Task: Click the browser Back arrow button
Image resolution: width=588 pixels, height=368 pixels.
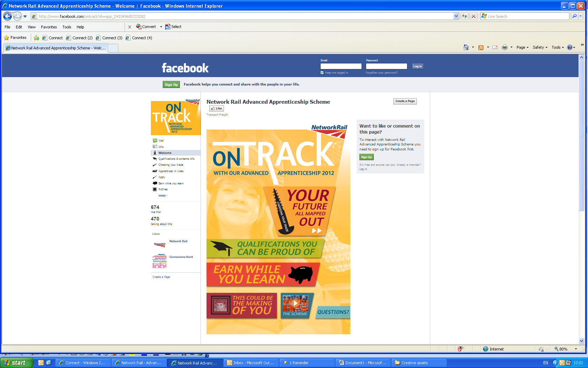Action: pos(8,16)
